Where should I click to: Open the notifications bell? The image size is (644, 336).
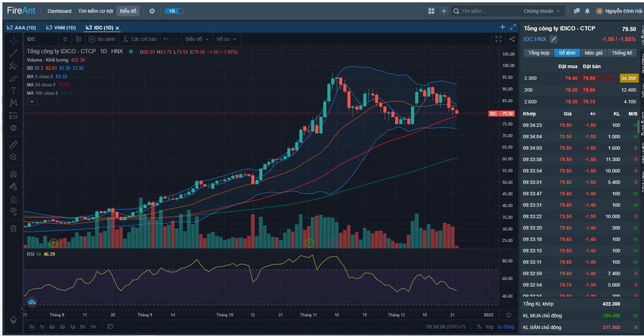587,11
